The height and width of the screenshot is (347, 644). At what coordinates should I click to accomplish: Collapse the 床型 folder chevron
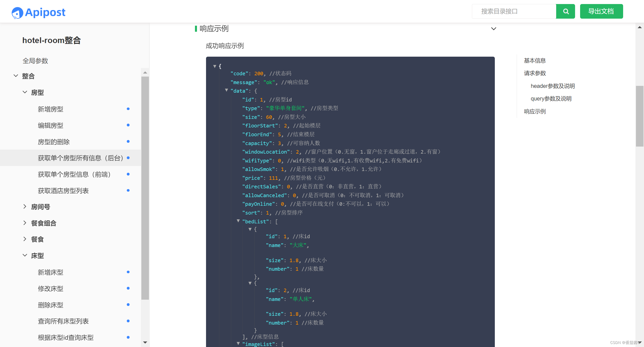coord(25,255)
